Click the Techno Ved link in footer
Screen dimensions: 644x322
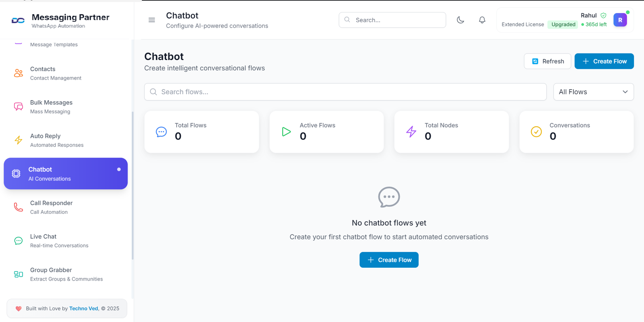[83, 308]
